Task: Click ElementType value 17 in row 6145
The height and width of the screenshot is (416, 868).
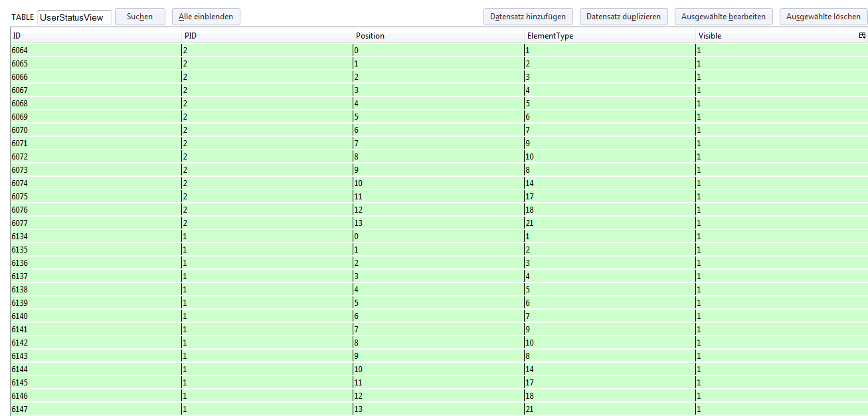Action: click(529, 383)
